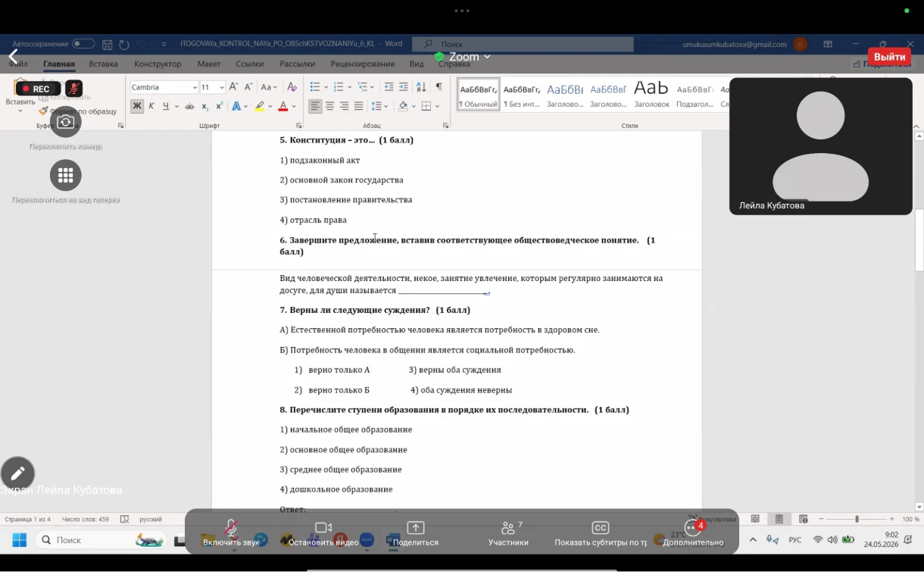Screen dimensions: 924x578
Task: Expand the Вставить paste dropdown
Action: pos(20,111)
